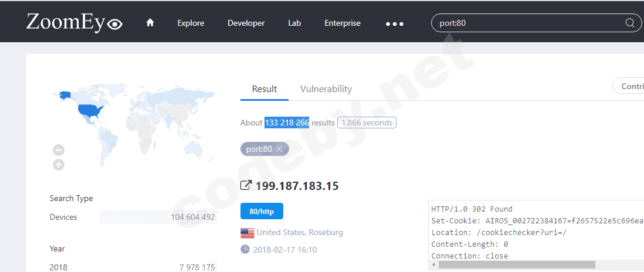The height and width of the screenshot is (272, 644).
Task: Open the Developer menu
Action: [x=246, y=23]
